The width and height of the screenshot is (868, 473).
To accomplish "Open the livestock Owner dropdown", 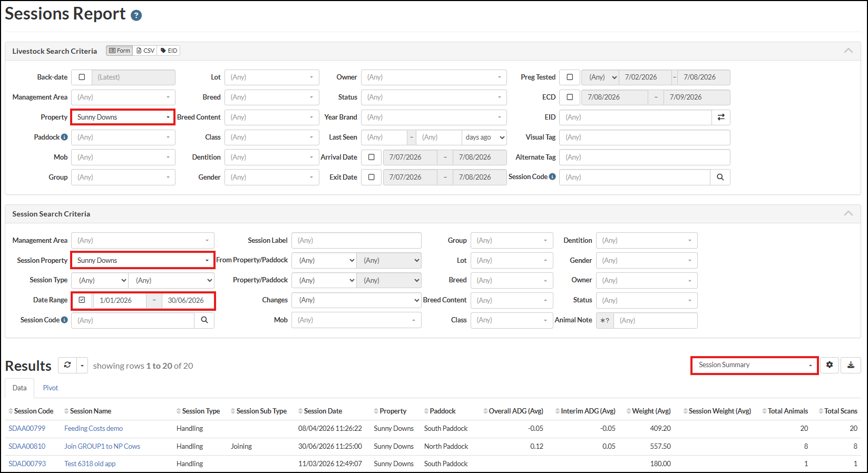I will tap(434, 77).
